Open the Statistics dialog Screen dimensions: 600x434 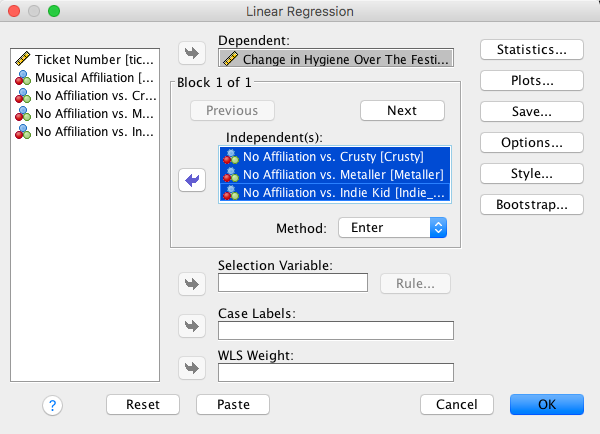tap(531, 49)
